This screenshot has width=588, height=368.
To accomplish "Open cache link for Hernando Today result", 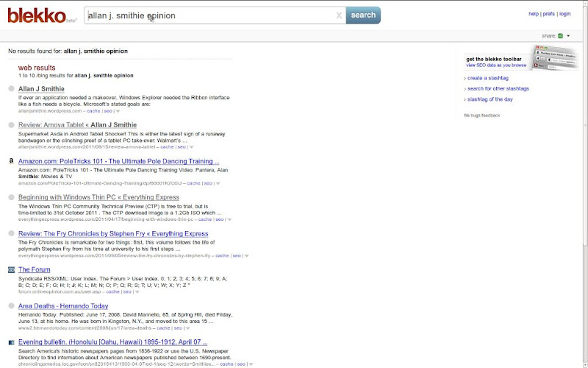I will tap(163, 328).
